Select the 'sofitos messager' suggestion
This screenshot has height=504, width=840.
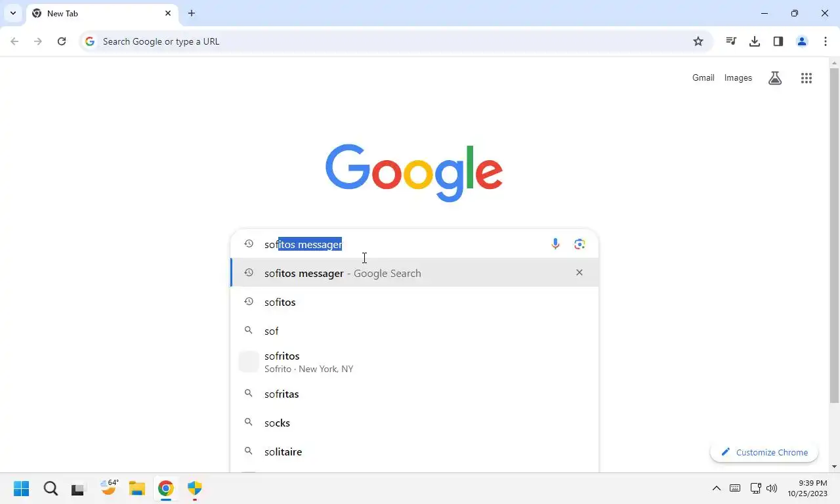click(x=414, y=273)
